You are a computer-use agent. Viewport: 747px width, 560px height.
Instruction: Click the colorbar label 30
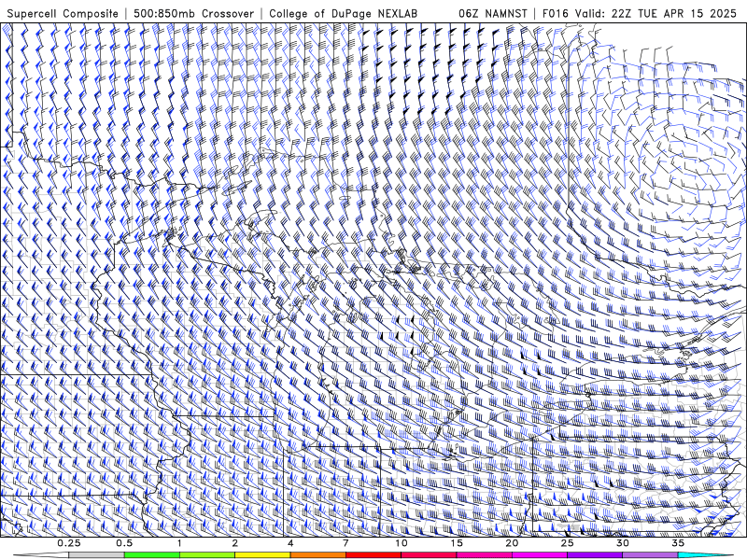pos(622,543)
